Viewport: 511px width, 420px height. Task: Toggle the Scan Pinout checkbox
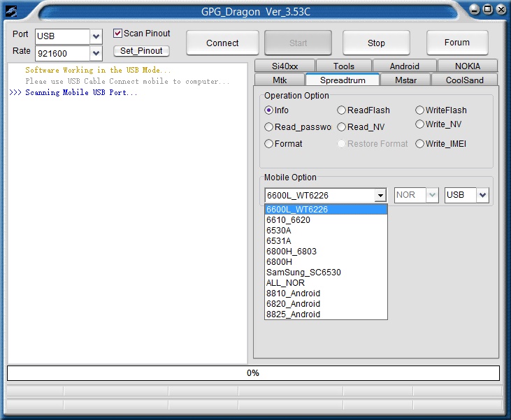pos(117,34)
